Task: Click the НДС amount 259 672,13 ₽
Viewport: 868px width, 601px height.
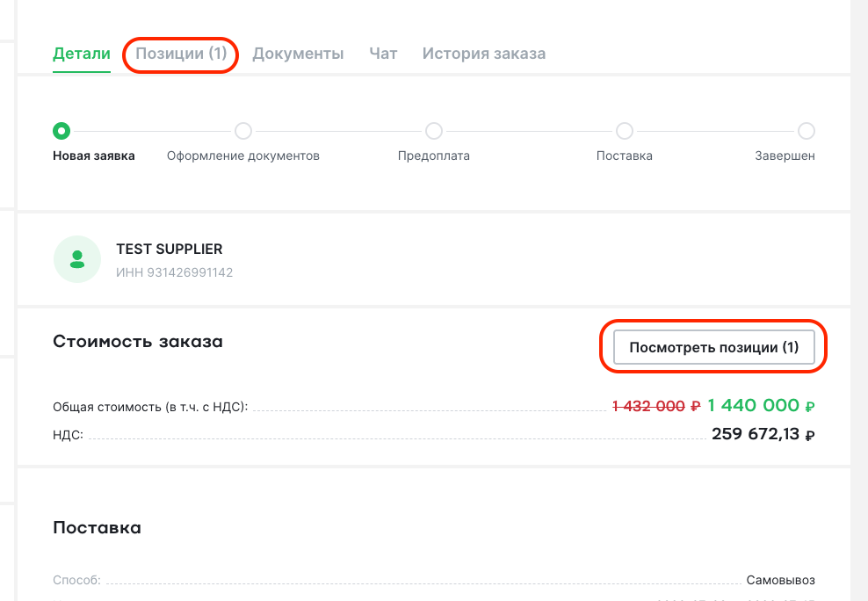Action: coord(763,434)
